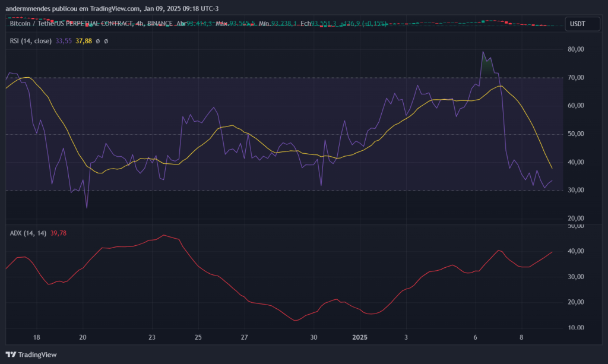Click the 80,00 label on RSI scale
The width and height of the screenshot is (608, 364).
[576, 49]
